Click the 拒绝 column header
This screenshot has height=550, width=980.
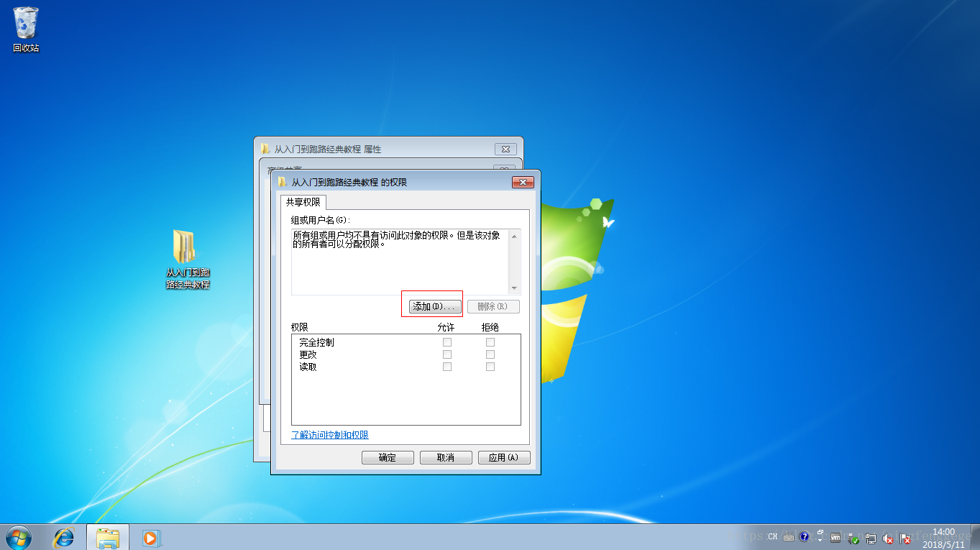coord(490,327)
